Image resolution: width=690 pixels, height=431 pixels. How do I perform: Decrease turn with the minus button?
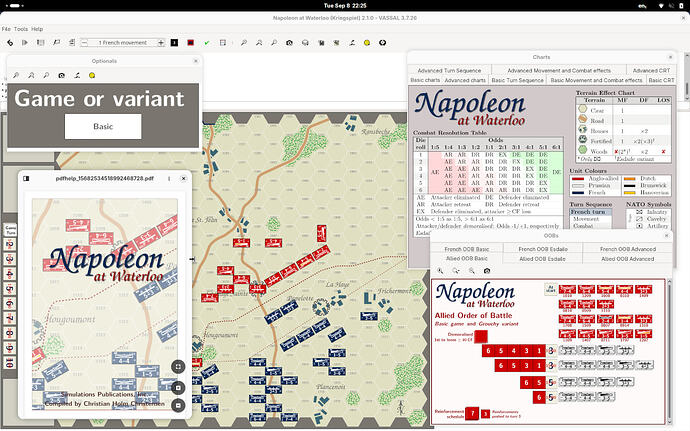coord(84,43)
